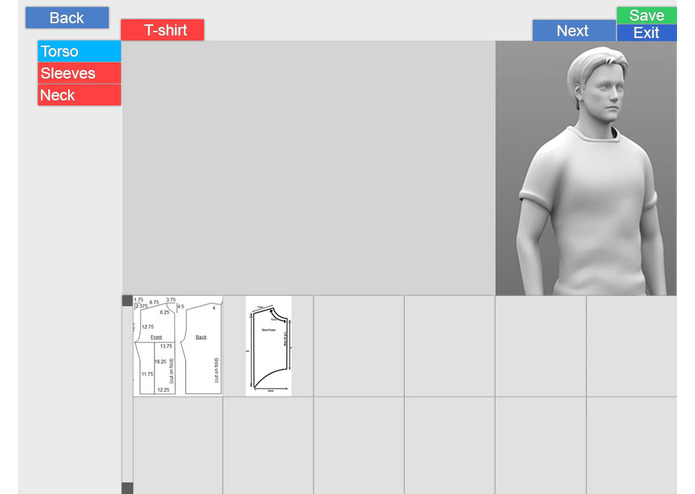Click the Back button

[67, 18]
